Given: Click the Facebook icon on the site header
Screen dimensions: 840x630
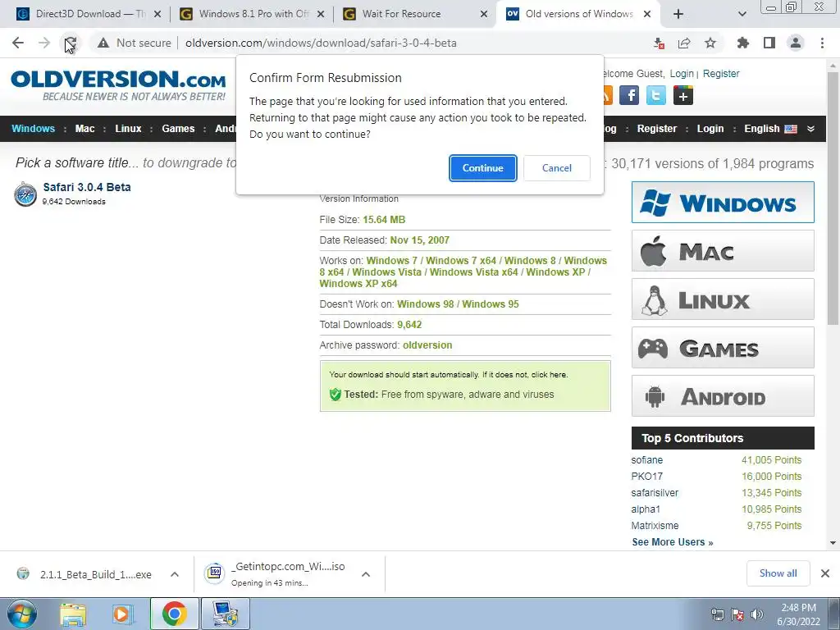Looking at the screenshot, I should pos(629,95).
